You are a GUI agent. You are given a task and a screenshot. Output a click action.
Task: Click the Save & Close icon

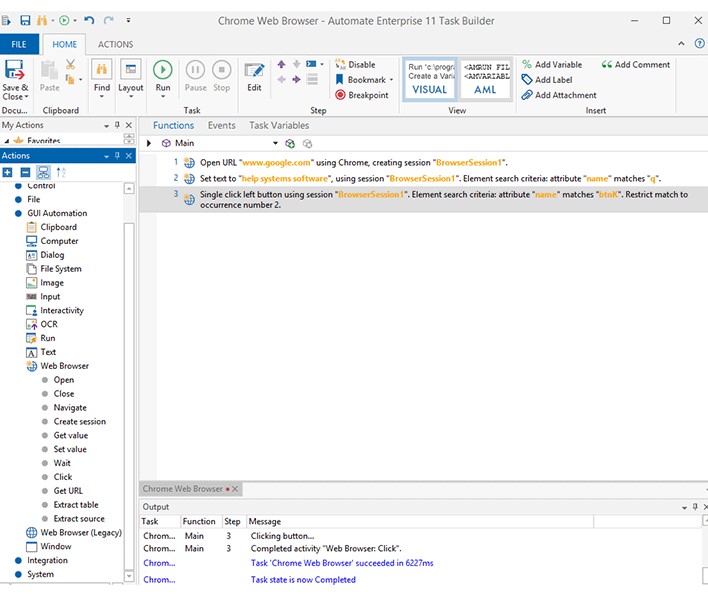coord(14,70)
